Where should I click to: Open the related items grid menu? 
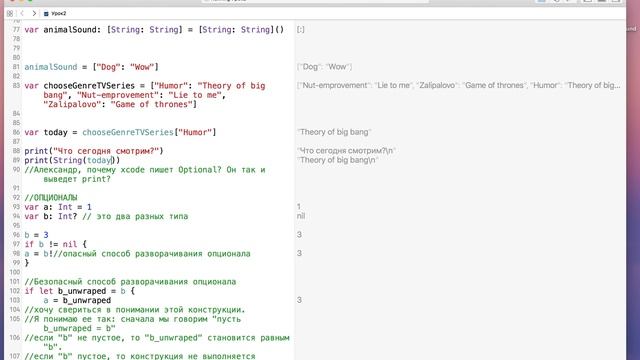coord(10,13)
